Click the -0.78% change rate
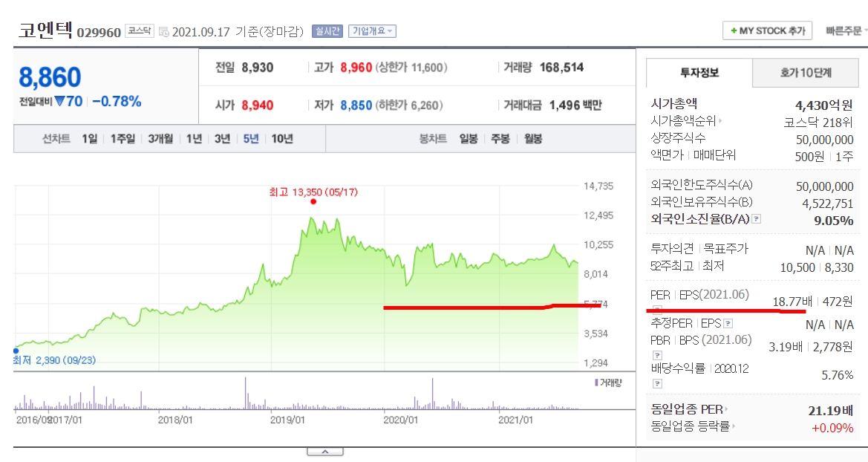The width and height of the screenshot is (868, 462). (x=117, y=101)
